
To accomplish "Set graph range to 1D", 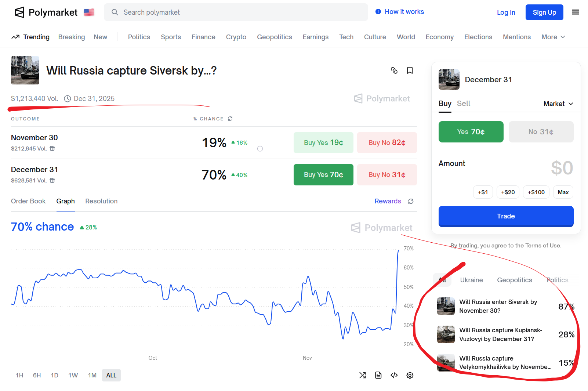I will (x=55, y=375).
